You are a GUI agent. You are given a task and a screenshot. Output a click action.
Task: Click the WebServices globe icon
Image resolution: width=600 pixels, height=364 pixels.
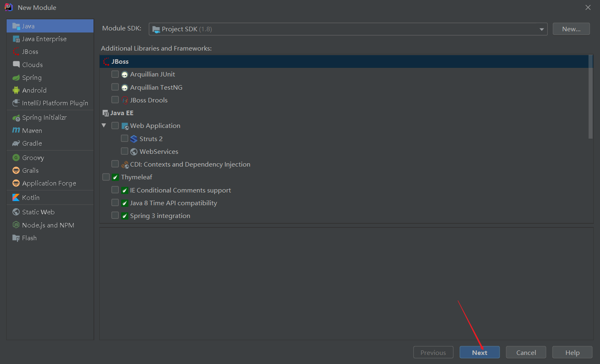(x=134, y=152)
